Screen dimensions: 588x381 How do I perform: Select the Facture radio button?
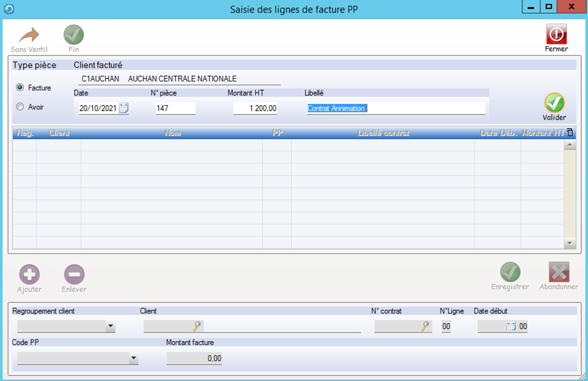pos(20,88)
